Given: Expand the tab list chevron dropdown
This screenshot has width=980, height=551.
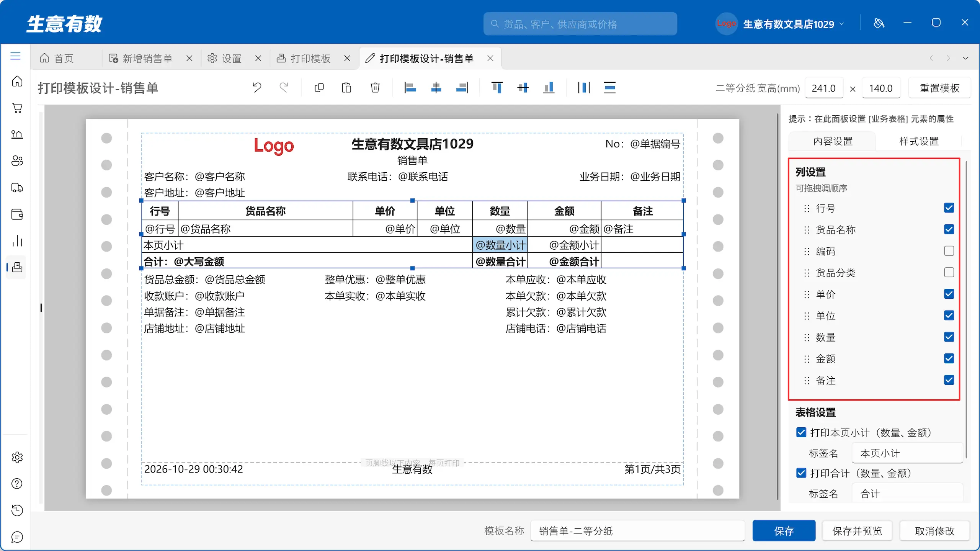Looking at the screenshot, I should (965, 58).
